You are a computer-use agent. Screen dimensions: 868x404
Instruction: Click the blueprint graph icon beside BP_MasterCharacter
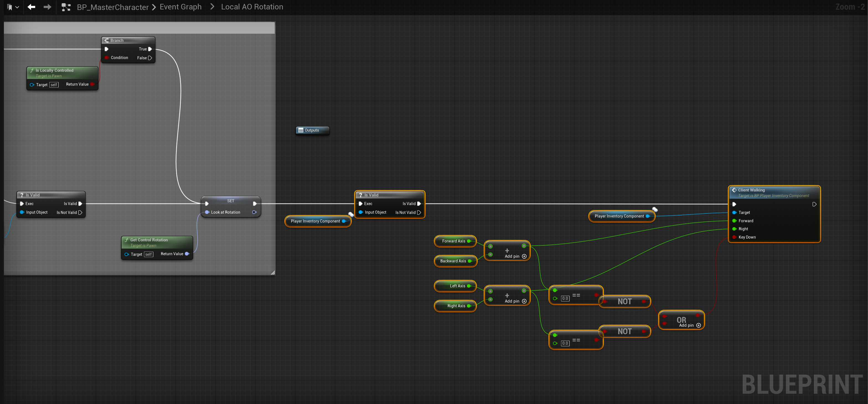coord(66,7)
